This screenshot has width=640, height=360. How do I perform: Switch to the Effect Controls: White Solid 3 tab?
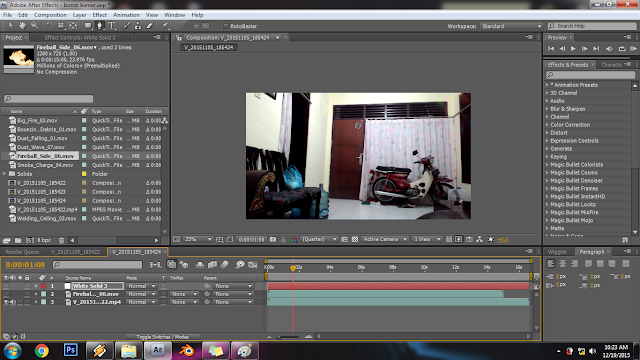pos(80,38)
